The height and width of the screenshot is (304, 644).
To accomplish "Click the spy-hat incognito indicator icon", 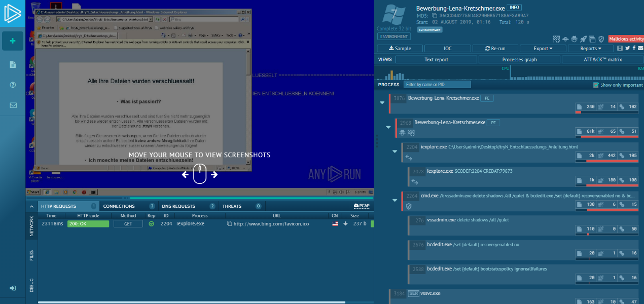I will 575,39.
